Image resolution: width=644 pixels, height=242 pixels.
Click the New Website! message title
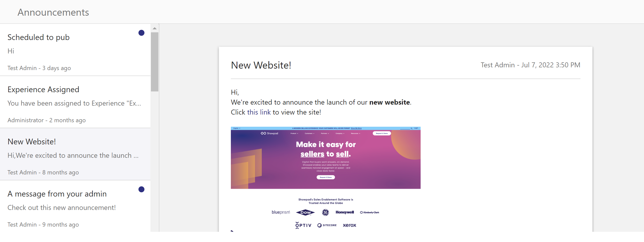tap(261, 65)
